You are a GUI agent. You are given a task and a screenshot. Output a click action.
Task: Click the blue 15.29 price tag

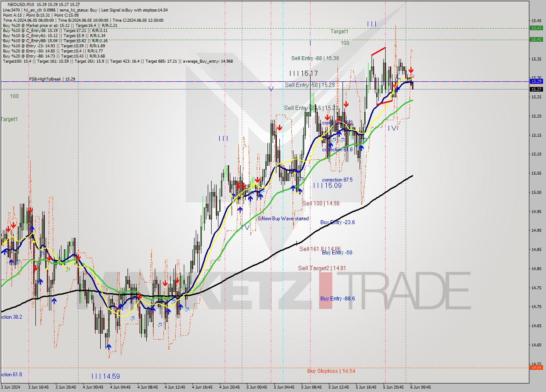pos(536,81)
